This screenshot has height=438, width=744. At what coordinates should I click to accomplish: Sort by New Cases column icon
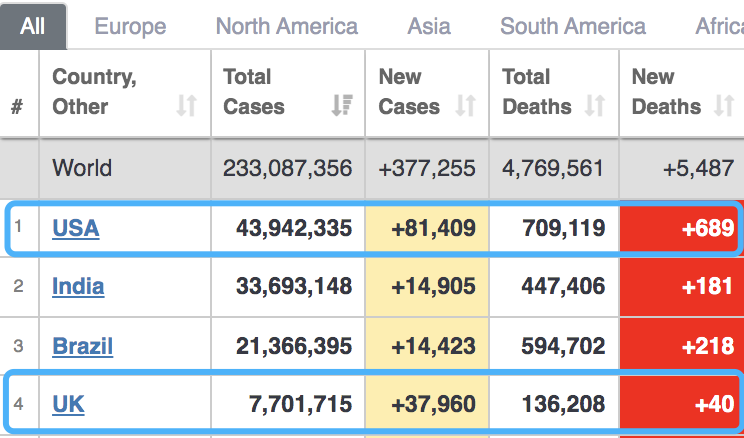tap(465, 106)
